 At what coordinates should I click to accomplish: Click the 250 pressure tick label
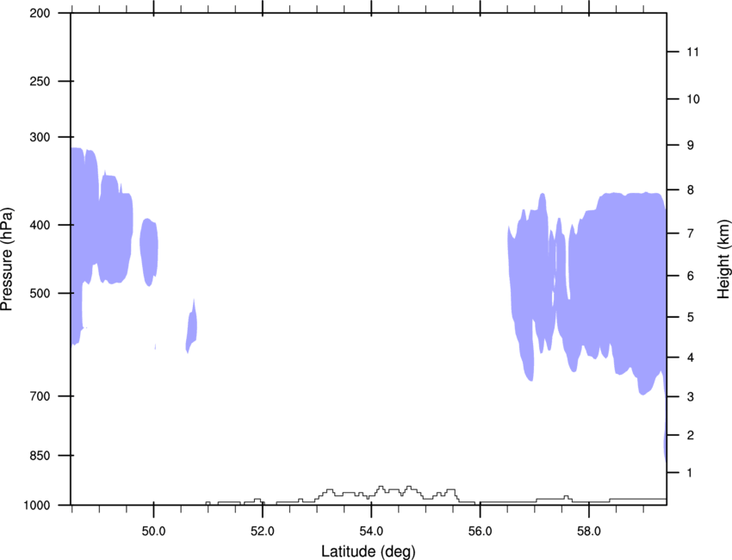(40, 81)
